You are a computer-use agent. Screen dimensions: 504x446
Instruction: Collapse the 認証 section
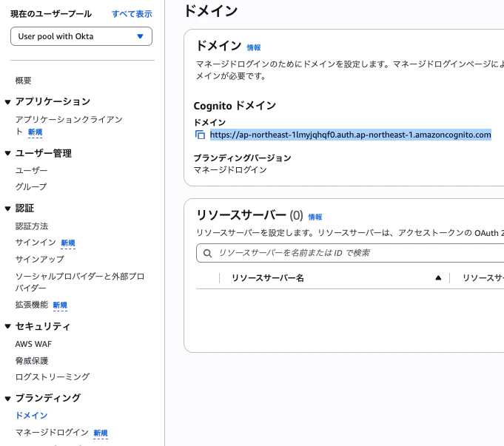[x=7, y=209]
